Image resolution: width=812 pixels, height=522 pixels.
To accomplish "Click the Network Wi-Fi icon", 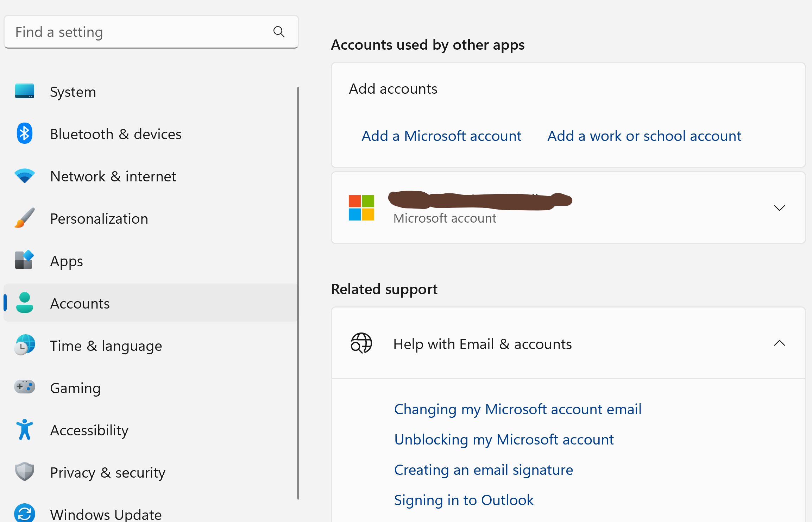I will tap(25, 176).
